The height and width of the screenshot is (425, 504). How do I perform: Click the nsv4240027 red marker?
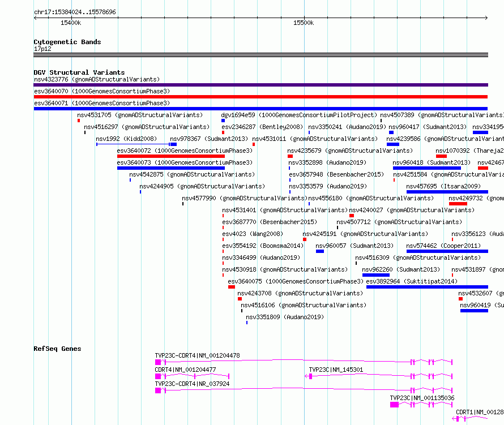click(x=351, y=216)
